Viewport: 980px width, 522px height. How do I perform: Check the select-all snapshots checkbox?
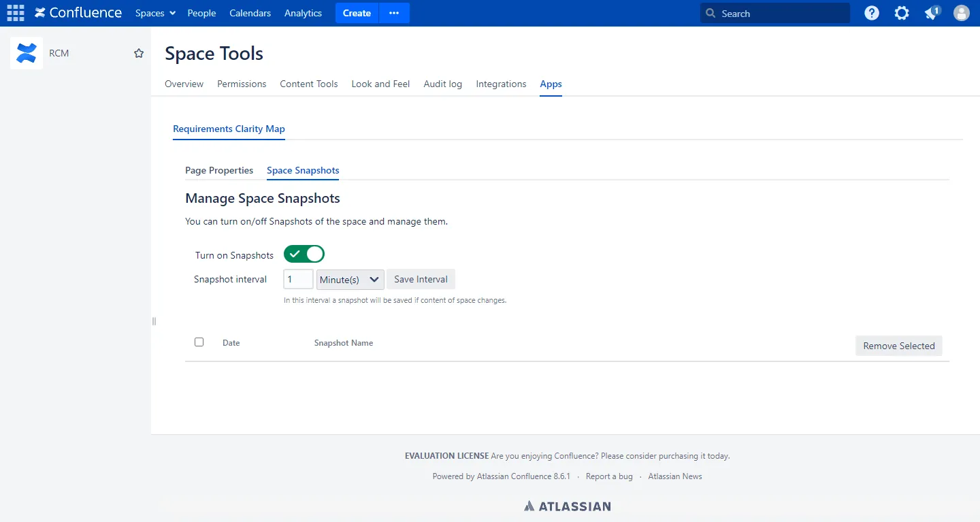coord(199,342)
